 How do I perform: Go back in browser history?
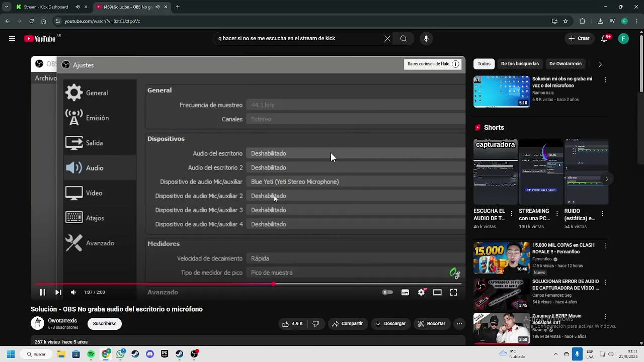point(7,21)
